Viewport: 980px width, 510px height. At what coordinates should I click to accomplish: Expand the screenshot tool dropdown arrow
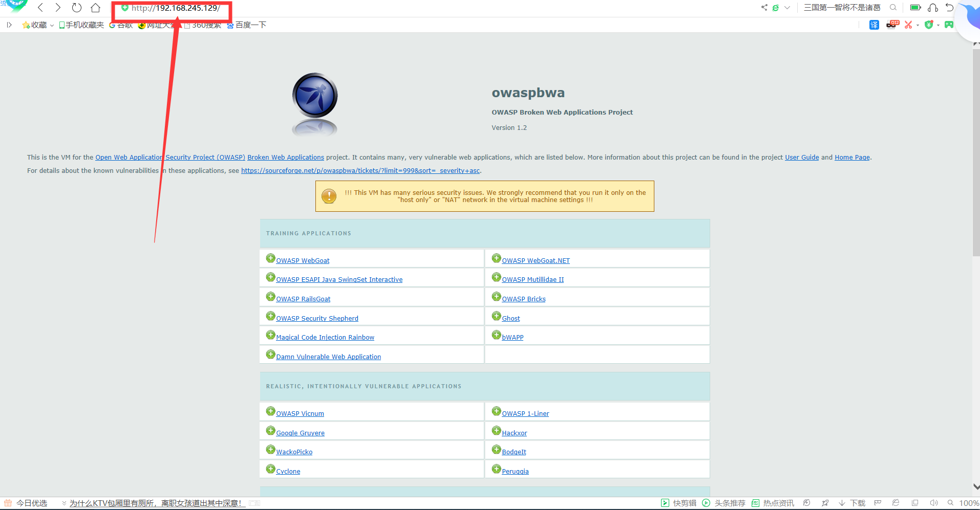click(918, 25)
